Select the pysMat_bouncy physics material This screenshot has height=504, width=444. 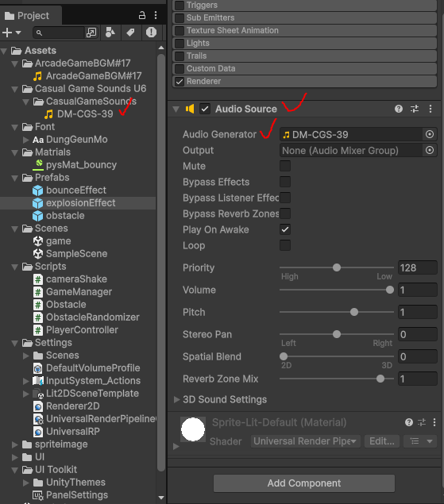(x=75, y=165)
